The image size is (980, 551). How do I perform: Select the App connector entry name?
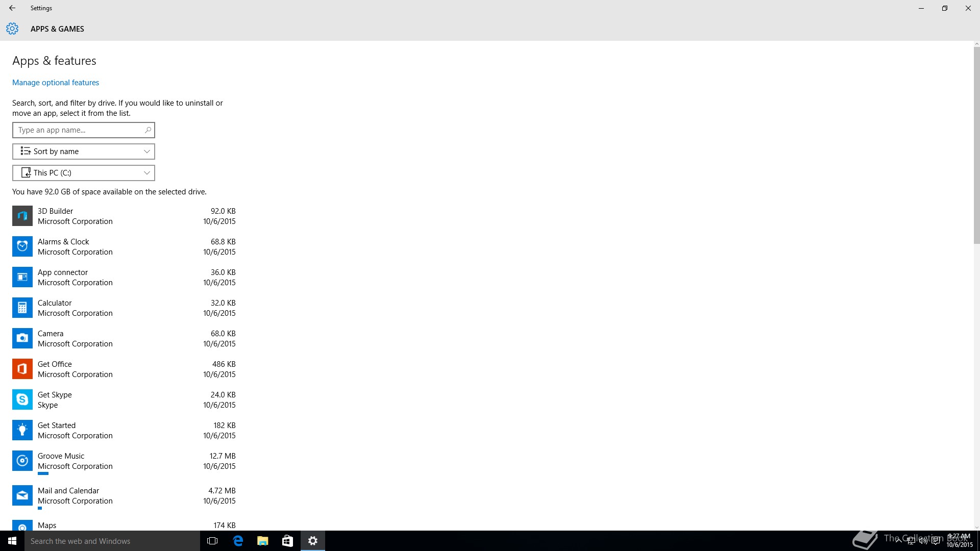(x=63, y=272)
